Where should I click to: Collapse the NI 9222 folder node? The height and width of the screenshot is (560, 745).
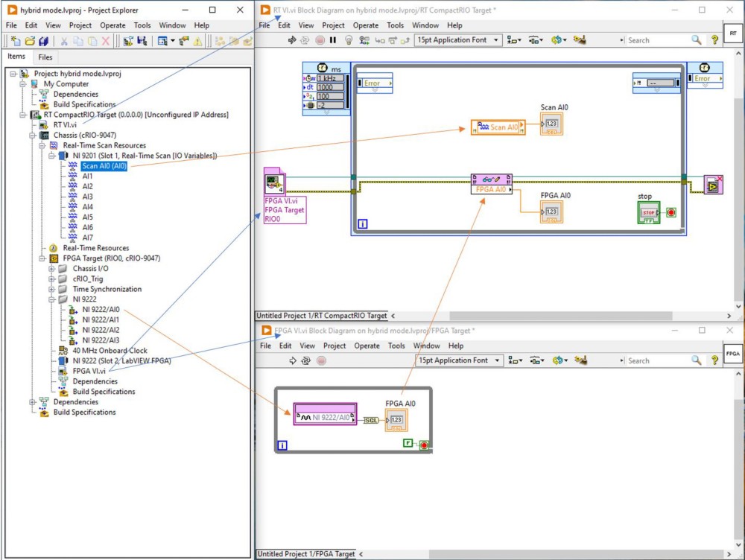tap(52, 299)
